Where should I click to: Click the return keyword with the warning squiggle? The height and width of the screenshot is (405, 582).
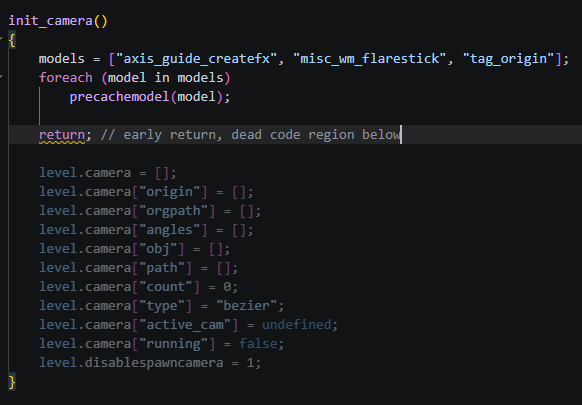[62, 134]
